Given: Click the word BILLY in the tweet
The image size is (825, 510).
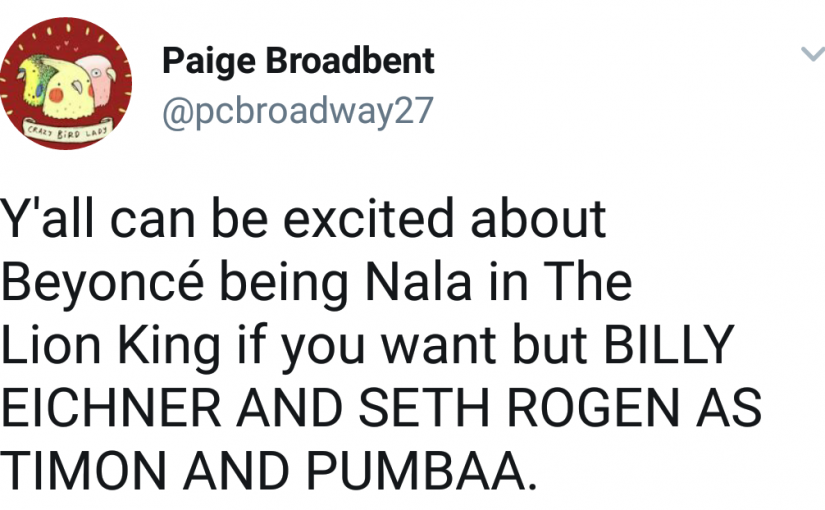Looking at the screenshot, I should point(668,345).
